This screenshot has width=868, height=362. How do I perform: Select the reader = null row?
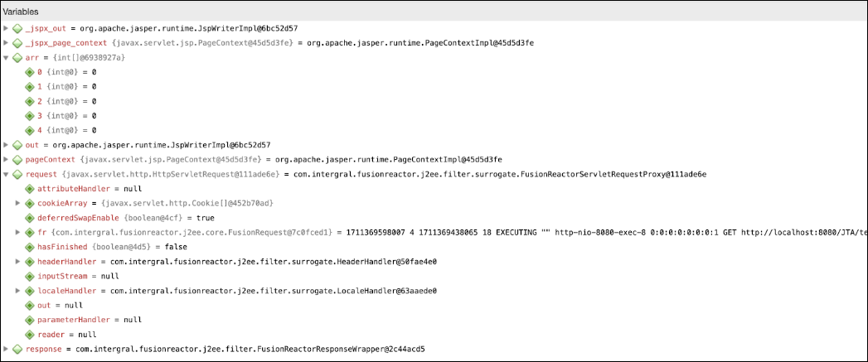[x=434, y=335]
